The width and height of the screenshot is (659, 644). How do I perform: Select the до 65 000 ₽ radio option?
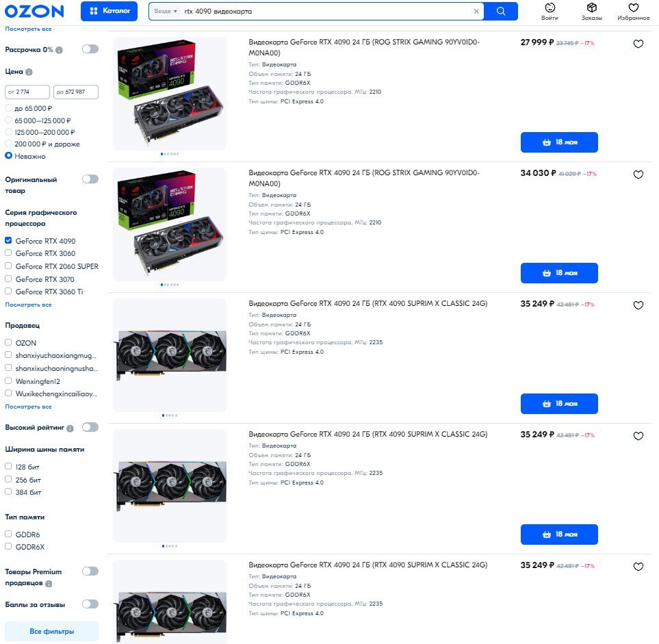[x=8, y=108]
